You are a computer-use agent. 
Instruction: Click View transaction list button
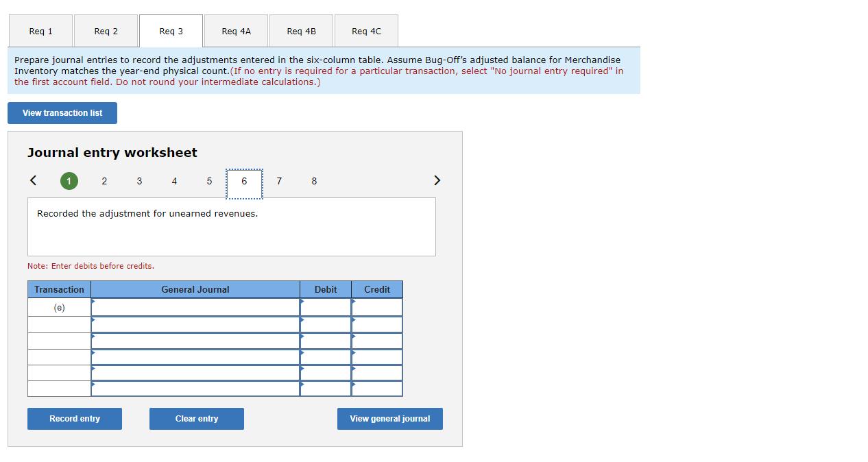click(62, 113)
